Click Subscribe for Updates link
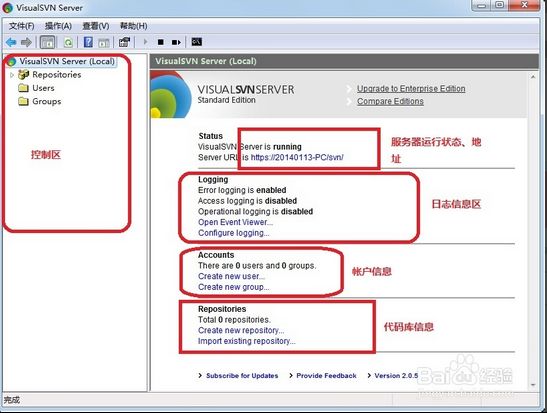Image resolution: width=547 pixels, height=413 pixels. (242, 376)
